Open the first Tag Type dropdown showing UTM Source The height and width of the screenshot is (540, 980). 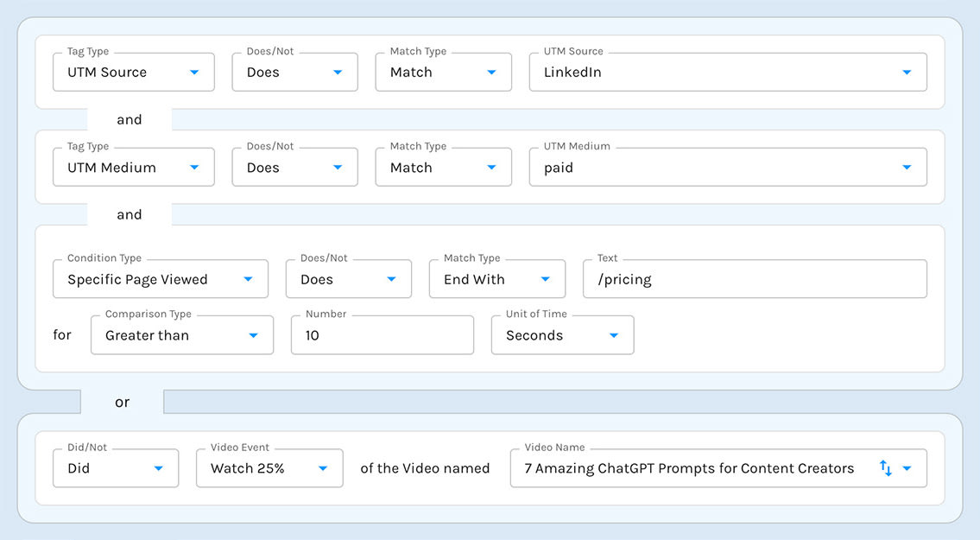[x=133, y=73]
